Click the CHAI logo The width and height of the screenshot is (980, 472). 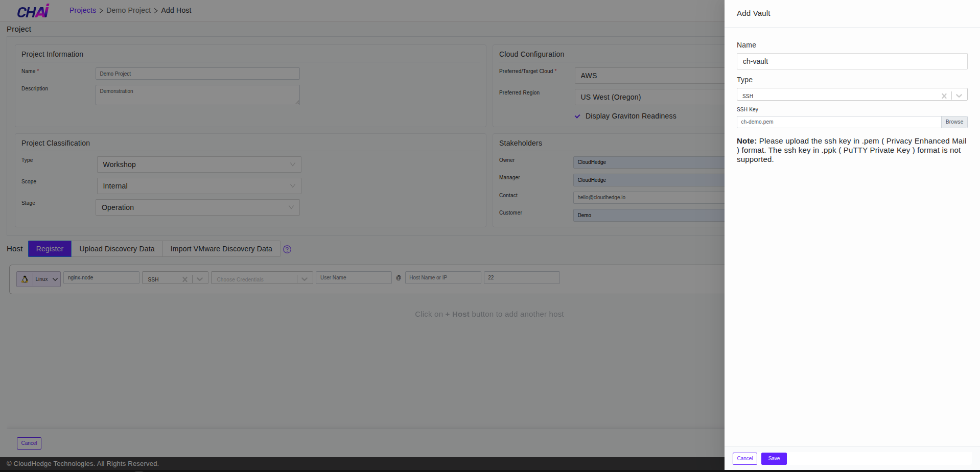pos(33,11)
